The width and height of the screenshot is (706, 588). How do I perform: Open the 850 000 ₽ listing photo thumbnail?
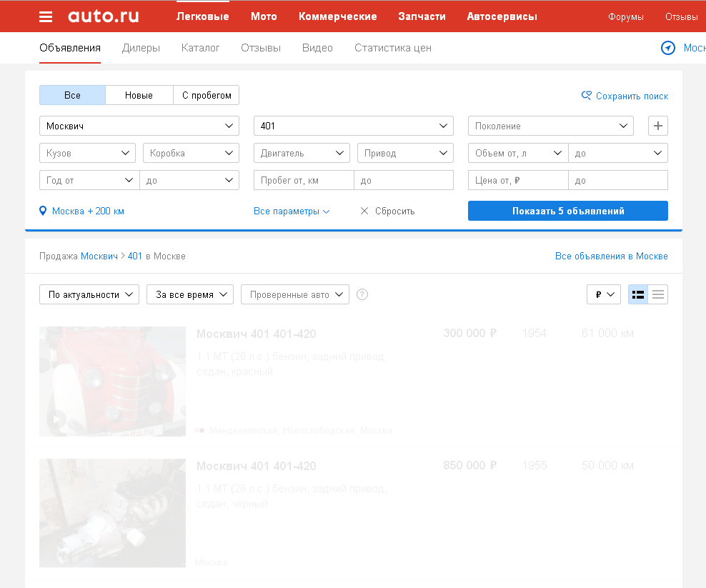[x=113, y=513]
